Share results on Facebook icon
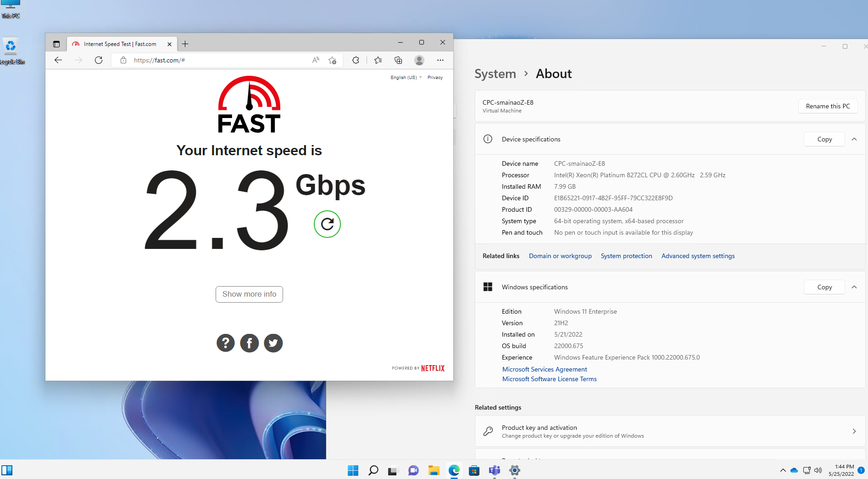Screen dimensions: 868x479 (249, 343)
